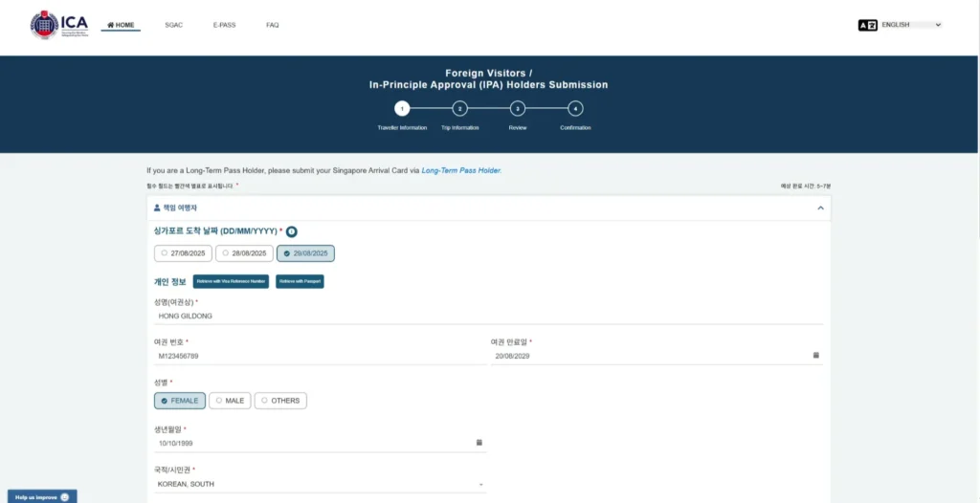Go to the SGAC menu item
The width and height of the screenshot is (980, 503).
click(x=173, y=25)
